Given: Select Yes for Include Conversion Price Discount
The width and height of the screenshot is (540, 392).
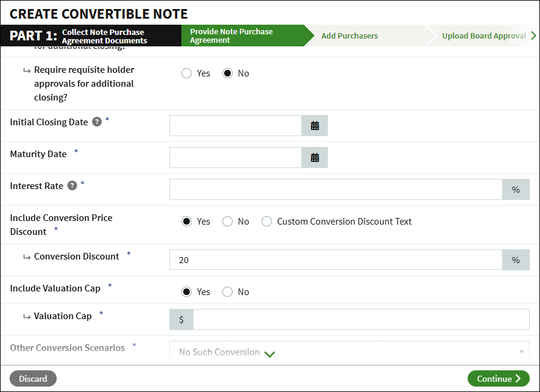Looking at the screenshot, I should [186, 222].
